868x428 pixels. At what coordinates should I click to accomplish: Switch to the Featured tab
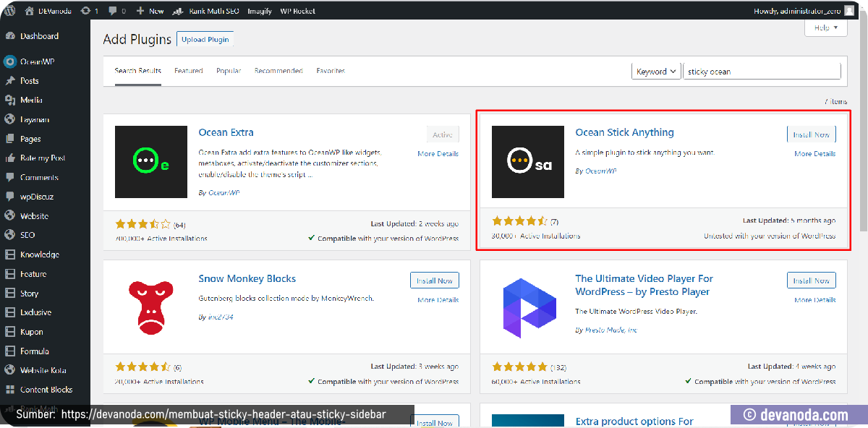[x=189, y=71]
